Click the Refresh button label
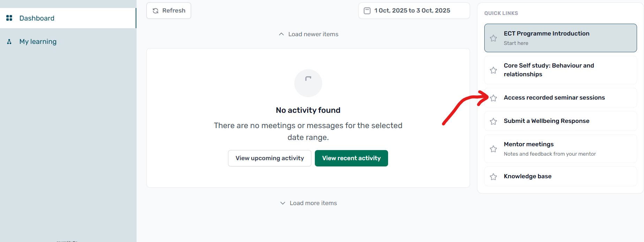The height and width of the screenshot is (242, 644). [174, 11]
